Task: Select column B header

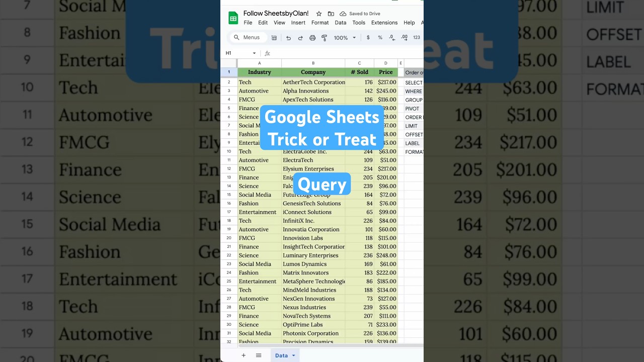Action: (x=313, y=63)
